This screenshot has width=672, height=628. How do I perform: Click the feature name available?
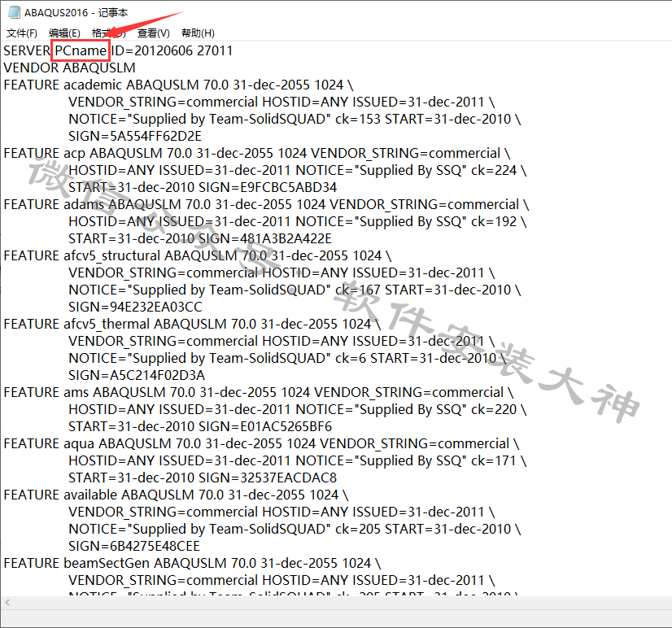tap(90, 495)
